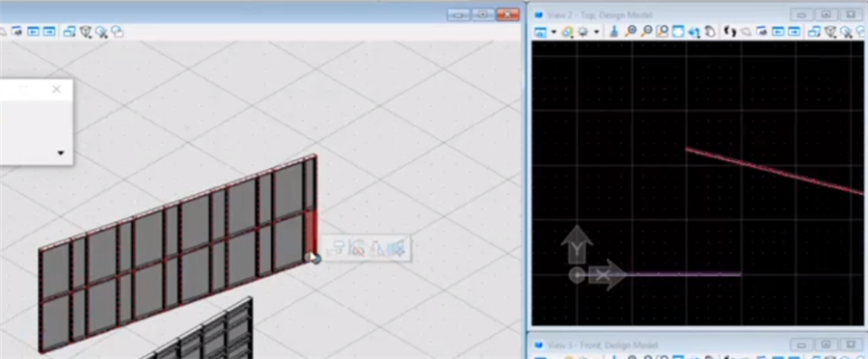Screen dimensions: 868x359
Task: Click View Next in View 2 toolbar
Action: pos(795,32)
